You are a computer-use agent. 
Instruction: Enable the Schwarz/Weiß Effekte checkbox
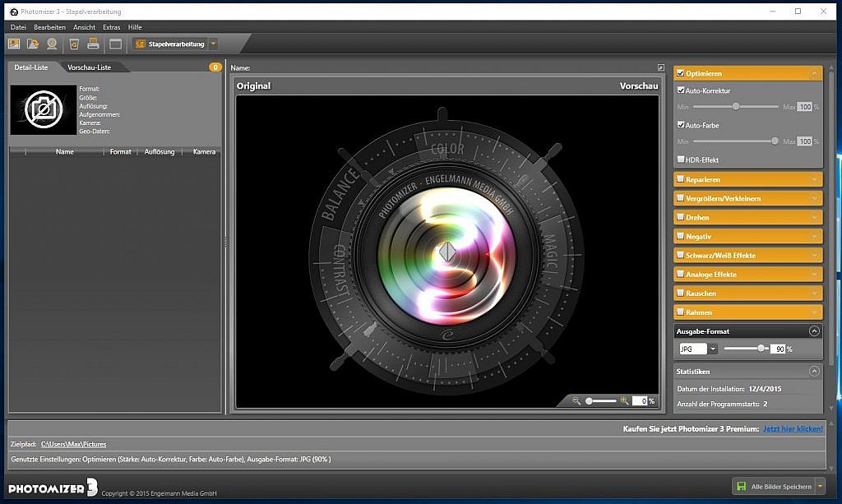(x=680, y=255)
